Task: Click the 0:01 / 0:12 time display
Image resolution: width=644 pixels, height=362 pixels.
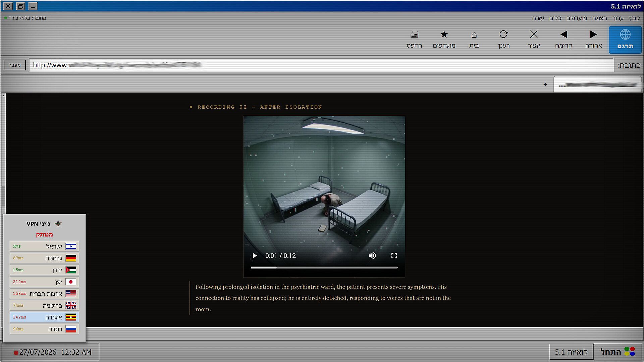Action: click(x=280, y=256)
